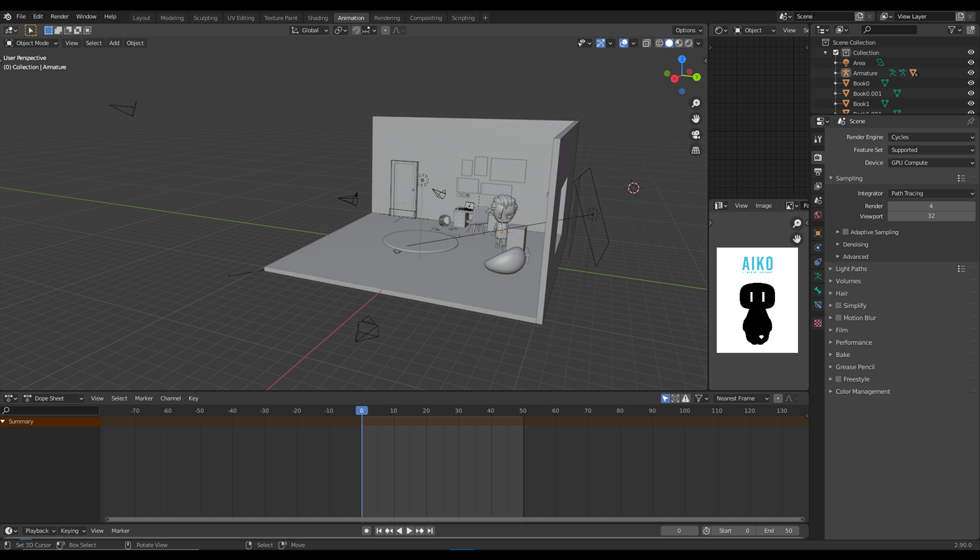Switch to orthographic grid view icon
This screenshot has width=980, height=560.
coord(695,150)
